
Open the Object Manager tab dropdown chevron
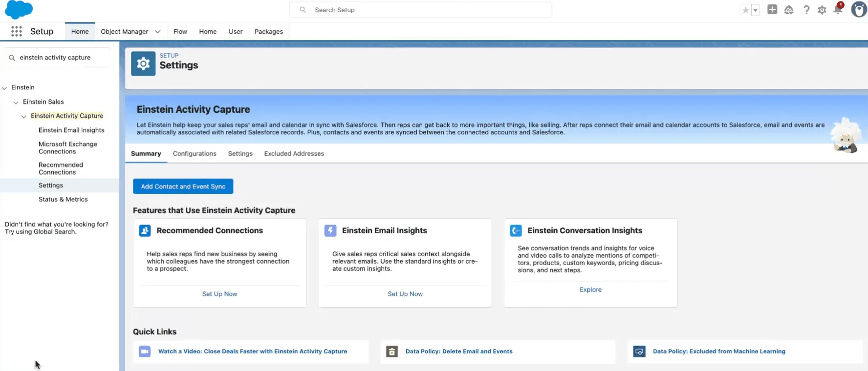click(157, 31)
